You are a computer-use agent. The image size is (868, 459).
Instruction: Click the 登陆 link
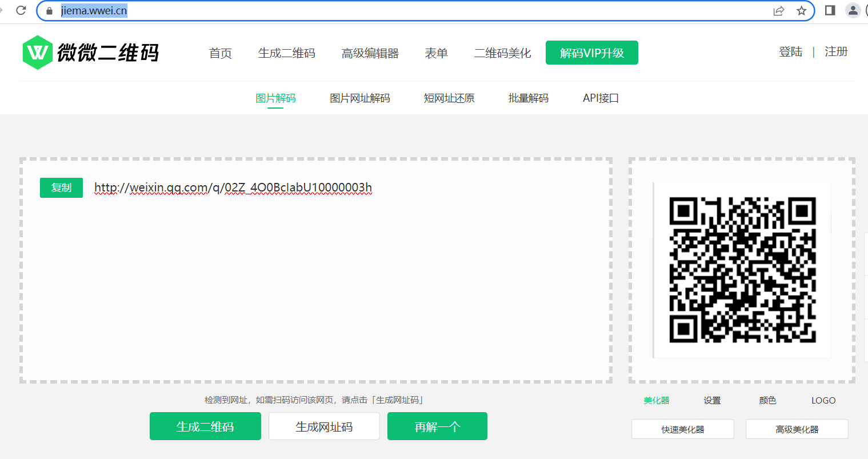click(x=791, y=52)
